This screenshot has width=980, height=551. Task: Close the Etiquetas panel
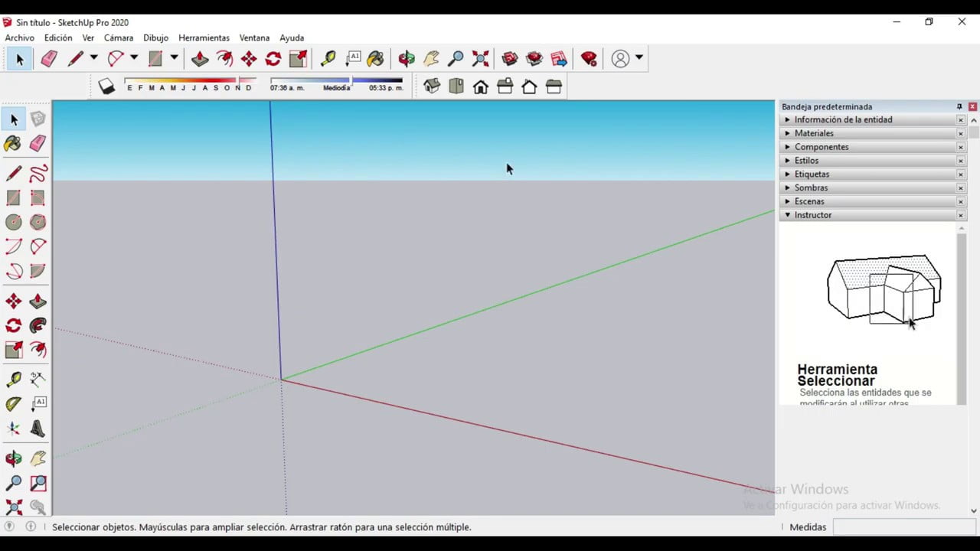tap(960, 174)
